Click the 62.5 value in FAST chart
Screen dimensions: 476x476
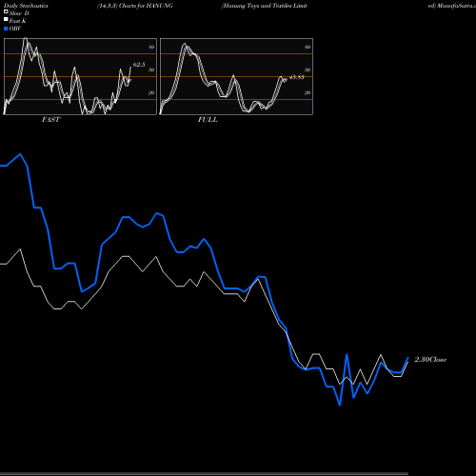tap(139, 65)
